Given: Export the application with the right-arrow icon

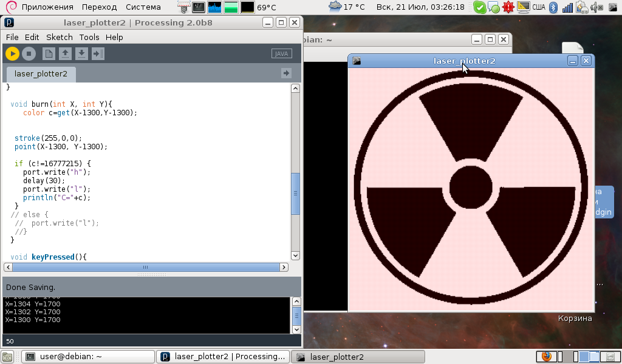Looking at the screenshot, I should 98,53.
